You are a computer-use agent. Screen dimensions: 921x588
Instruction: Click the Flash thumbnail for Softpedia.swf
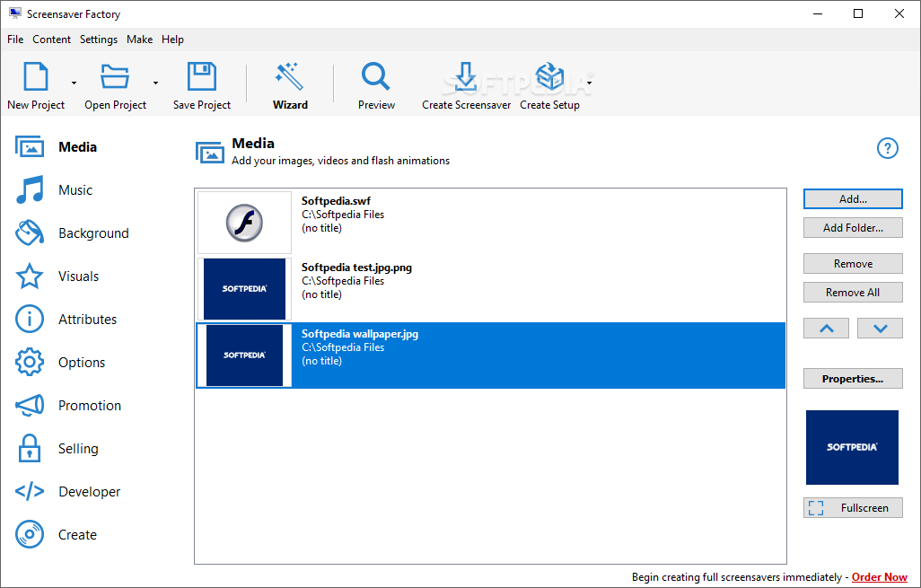244,223
